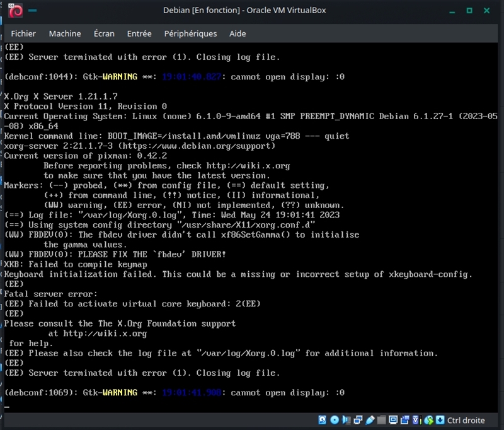The image size is (504, 430).
Task: Maximize the VirtualBox Debian window
Action: tap(469, 11)
